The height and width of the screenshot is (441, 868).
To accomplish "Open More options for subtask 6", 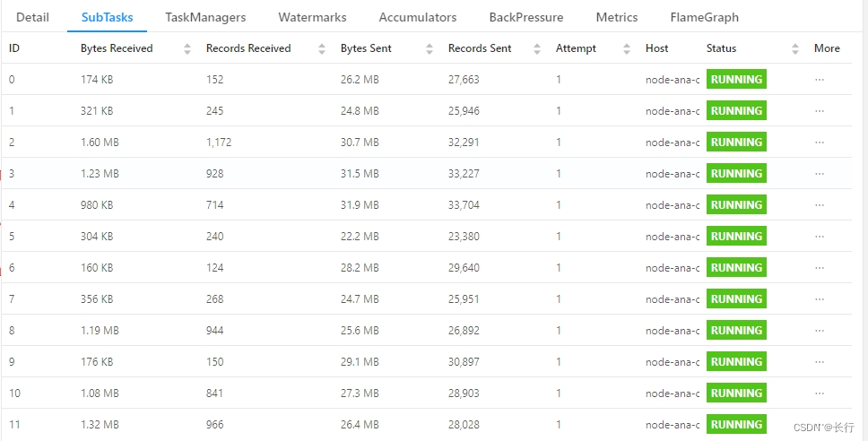I will [820, 268].
